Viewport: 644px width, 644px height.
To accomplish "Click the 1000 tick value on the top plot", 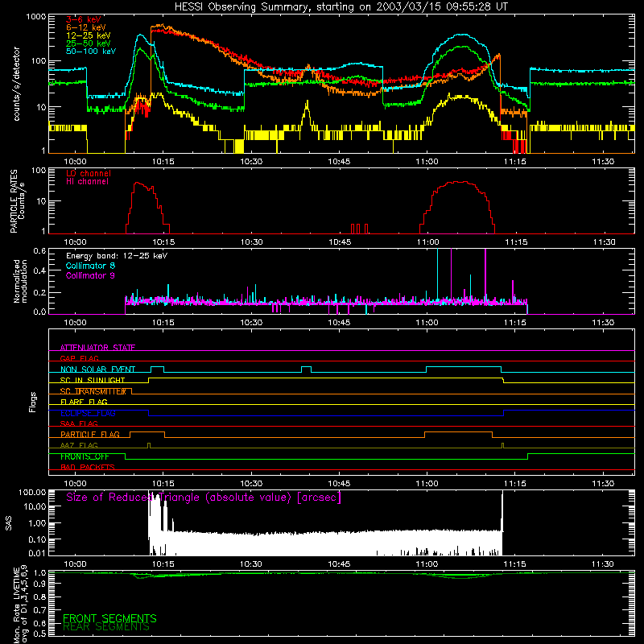I will (x=35, y=17).
